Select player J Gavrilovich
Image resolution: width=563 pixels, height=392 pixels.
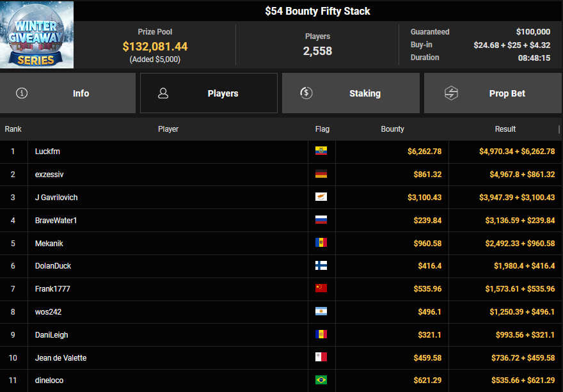pos(56,198)
